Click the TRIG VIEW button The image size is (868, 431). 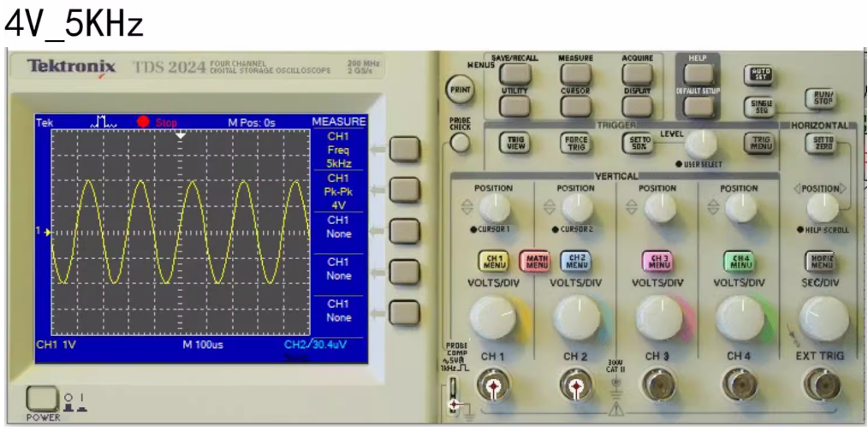tap(515, 143)
